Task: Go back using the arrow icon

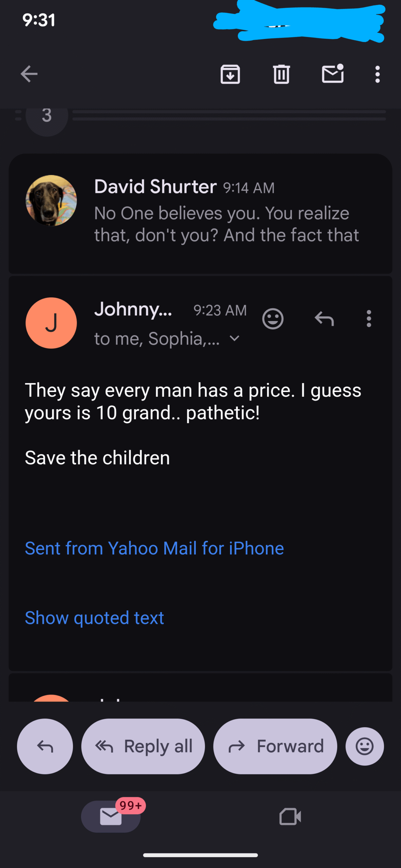Action: [29, 74]
